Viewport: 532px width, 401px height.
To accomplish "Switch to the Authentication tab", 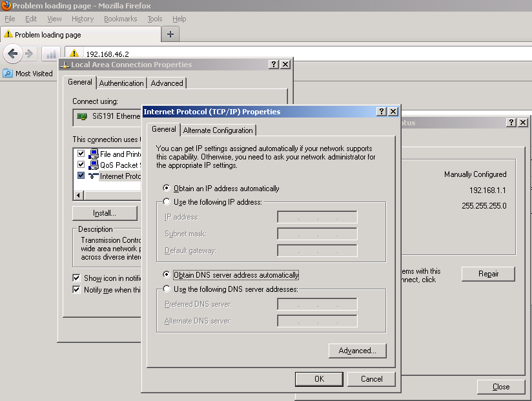I will 121,83.
